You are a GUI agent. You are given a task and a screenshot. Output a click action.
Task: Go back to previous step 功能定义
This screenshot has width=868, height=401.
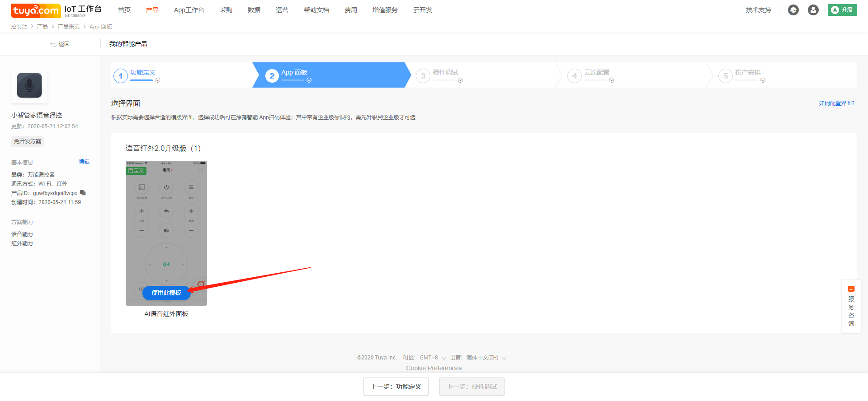point(396,387)
